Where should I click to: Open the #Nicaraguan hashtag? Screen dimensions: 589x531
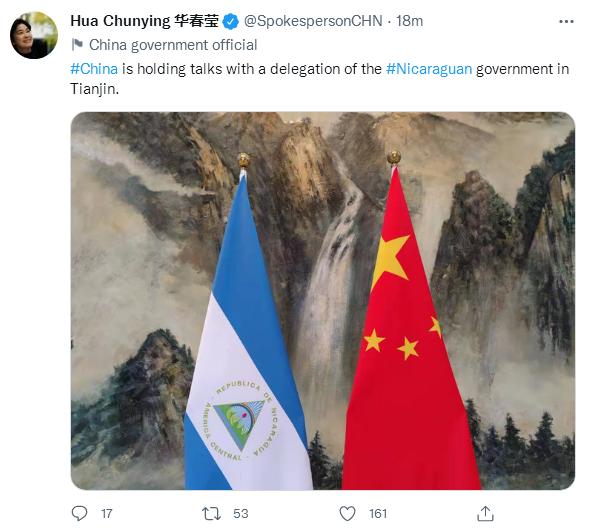[x=429, y=69]
